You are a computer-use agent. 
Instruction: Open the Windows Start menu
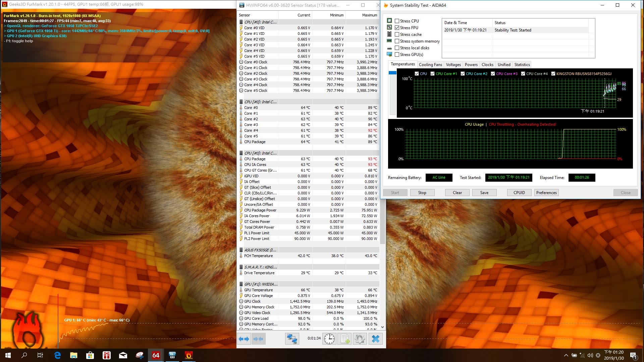click(8, 355)
